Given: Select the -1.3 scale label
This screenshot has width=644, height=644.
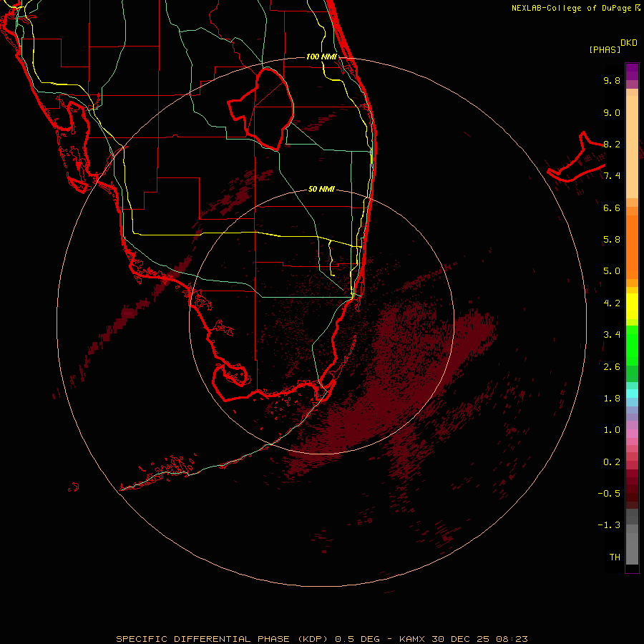Looking at the screenshot, I should (609, 525).
